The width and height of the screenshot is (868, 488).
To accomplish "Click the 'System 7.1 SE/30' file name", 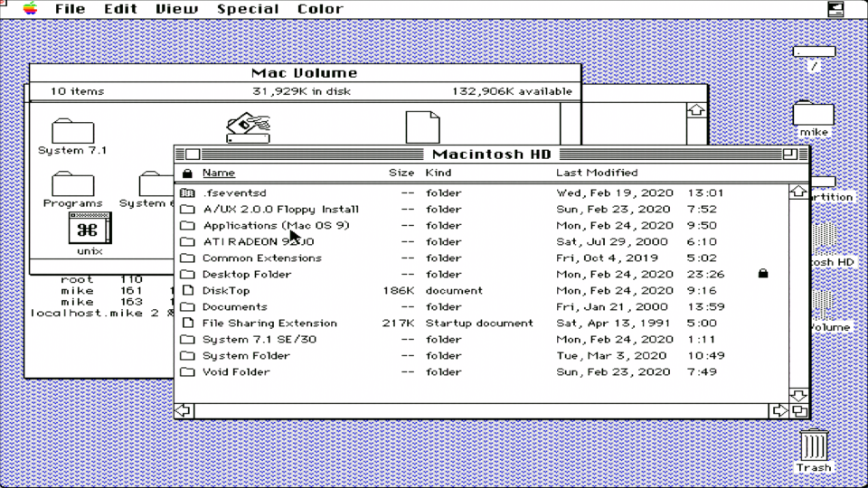I will [x=259, y=339].
